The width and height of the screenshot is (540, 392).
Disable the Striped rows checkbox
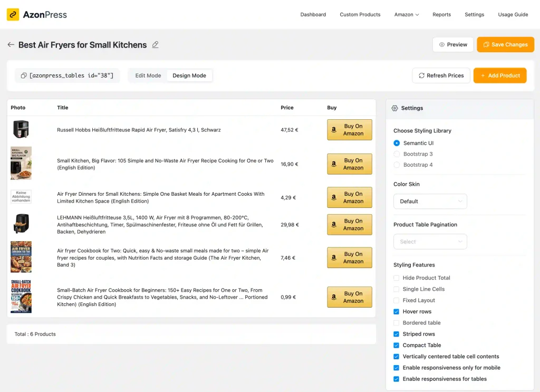(x=397, y=334)
